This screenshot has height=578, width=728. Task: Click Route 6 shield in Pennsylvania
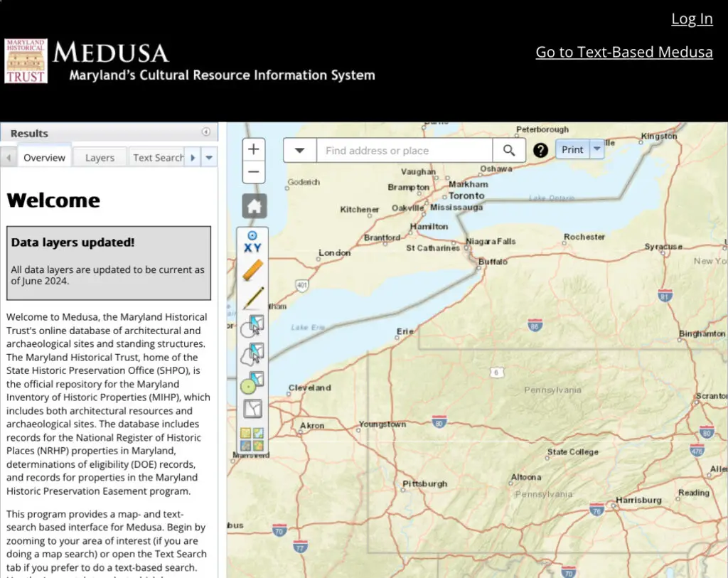(496, 373)
